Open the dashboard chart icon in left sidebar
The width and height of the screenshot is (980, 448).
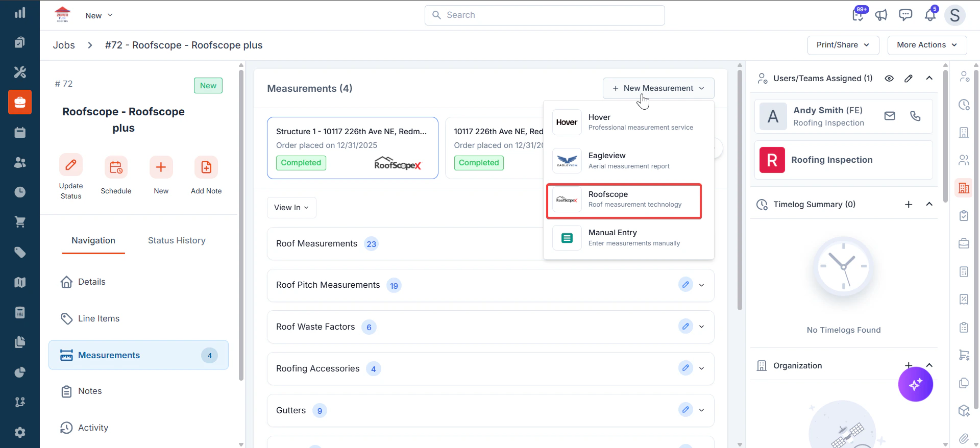pos(20,13)
